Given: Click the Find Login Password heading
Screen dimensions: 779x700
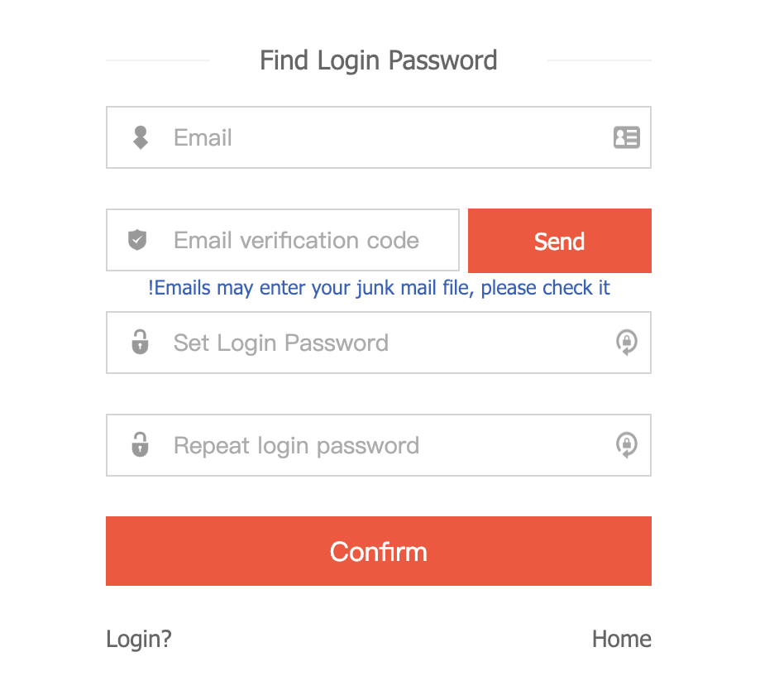Looking at the screenshot, I should 378,60.
